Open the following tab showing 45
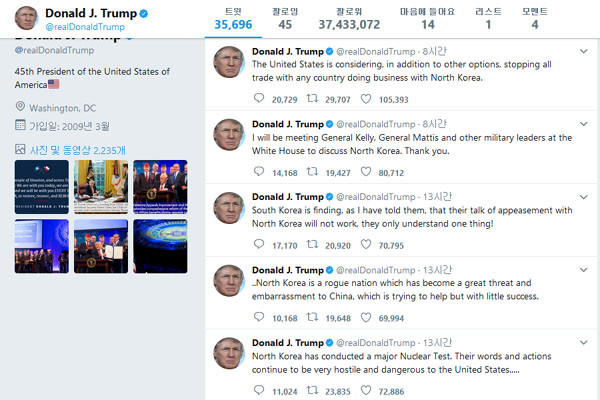The image size is (600, 400). 285,19
